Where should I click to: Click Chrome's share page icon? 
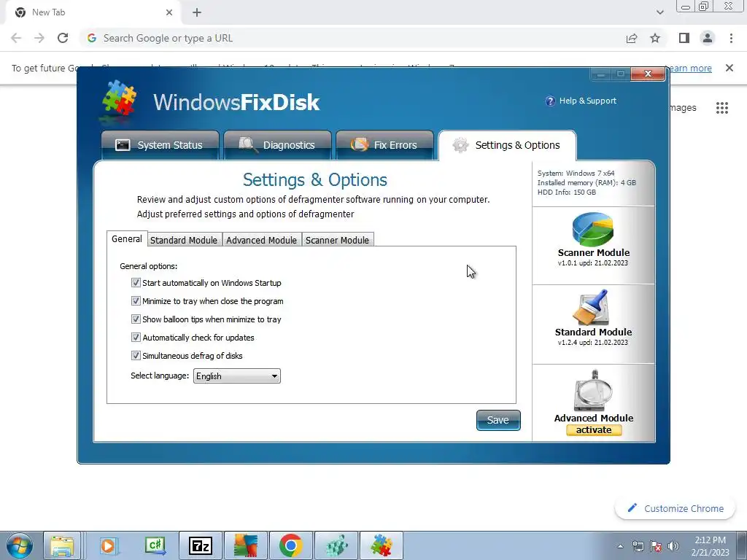tap(632, 38)
